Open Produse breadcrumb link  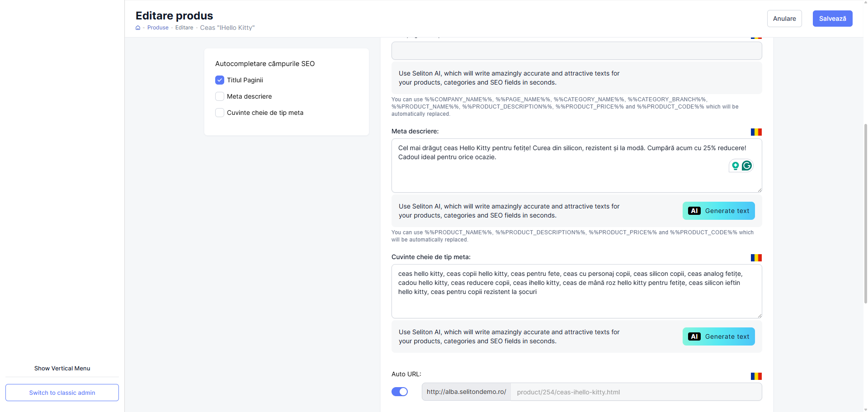coord(158,28)
